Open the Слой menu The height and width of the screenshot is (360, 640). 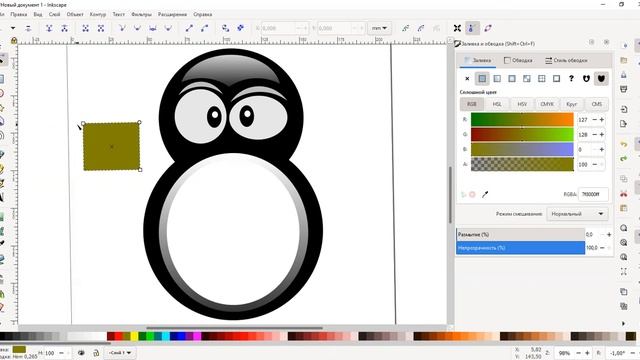[x=54, y=14]
